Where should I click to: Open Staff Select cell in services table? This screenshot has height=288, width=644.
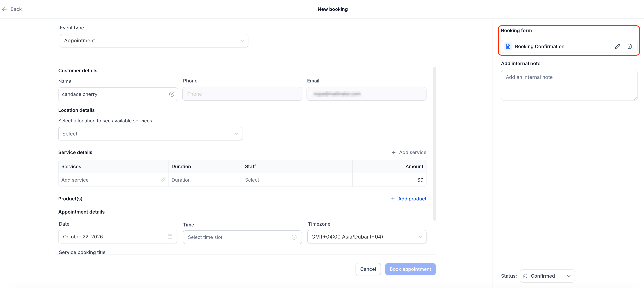[297, 180]
